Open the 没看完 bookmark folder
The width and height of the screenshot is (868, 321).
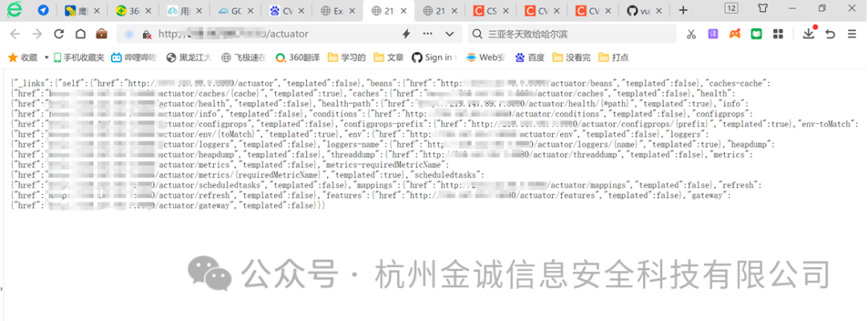(x=571, y=57)
